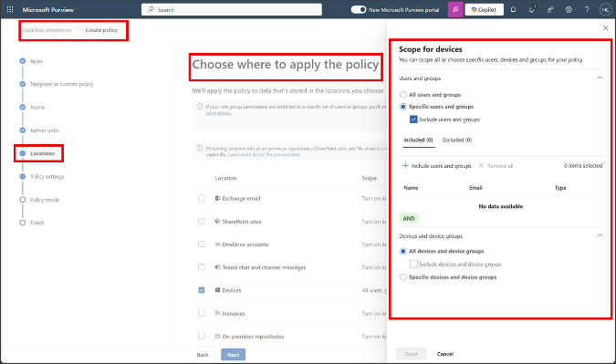Viewport: 616px width, 364px height.
Task: Check the Teams chat and channel checkbox
Action: click(202, 267)
